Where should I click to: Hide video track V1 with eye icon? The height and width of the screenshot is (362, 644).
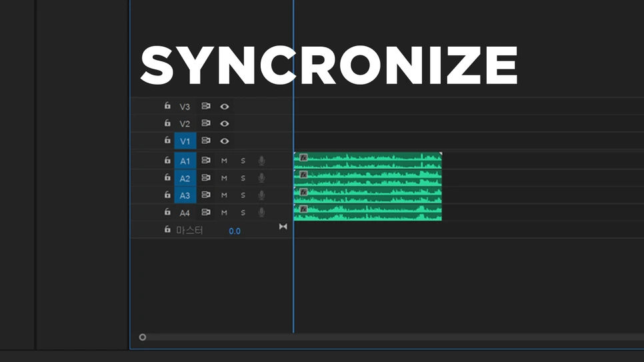(x=224, y=141)
